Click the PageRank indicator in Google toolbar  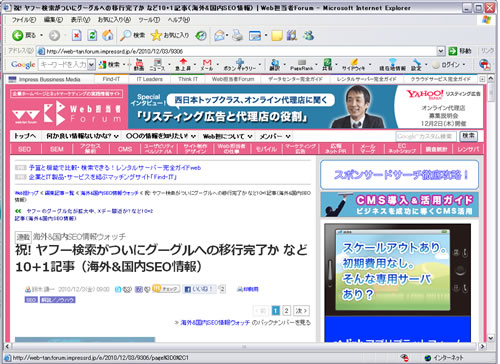(x=301, y=65)
